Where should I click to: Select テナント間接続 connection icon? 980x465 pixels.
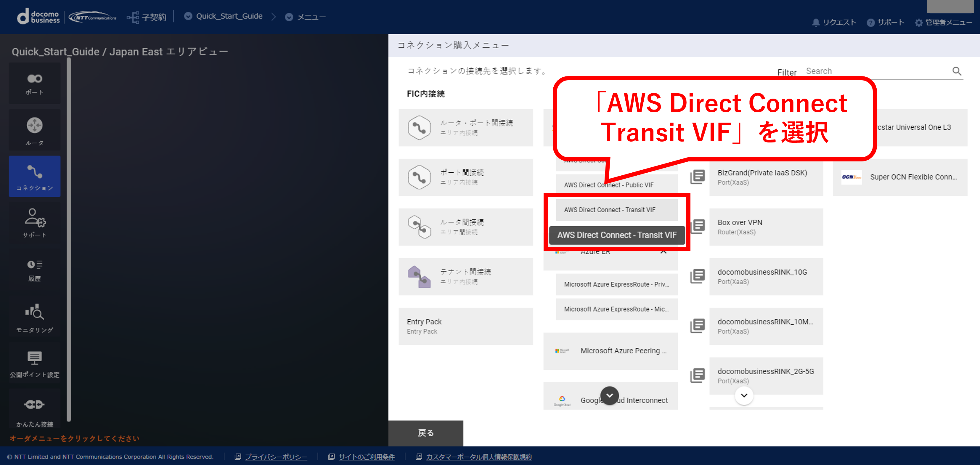419,277
